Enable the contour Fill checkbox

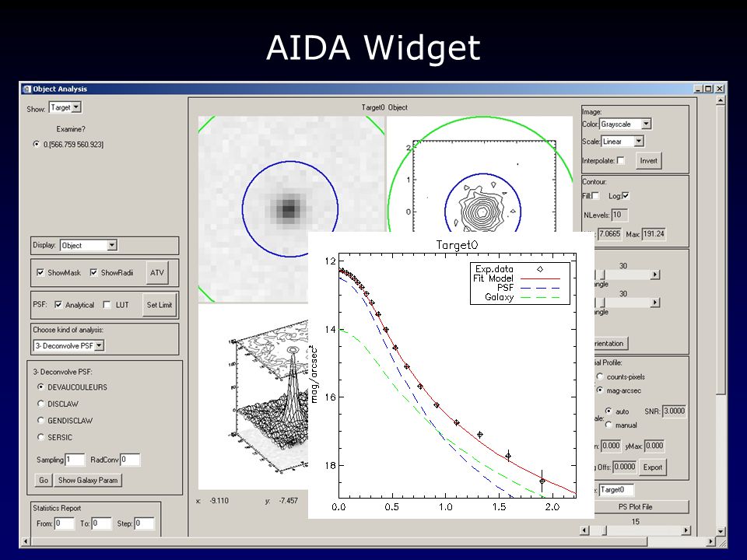pyautogui.click(x=595, y=196)
